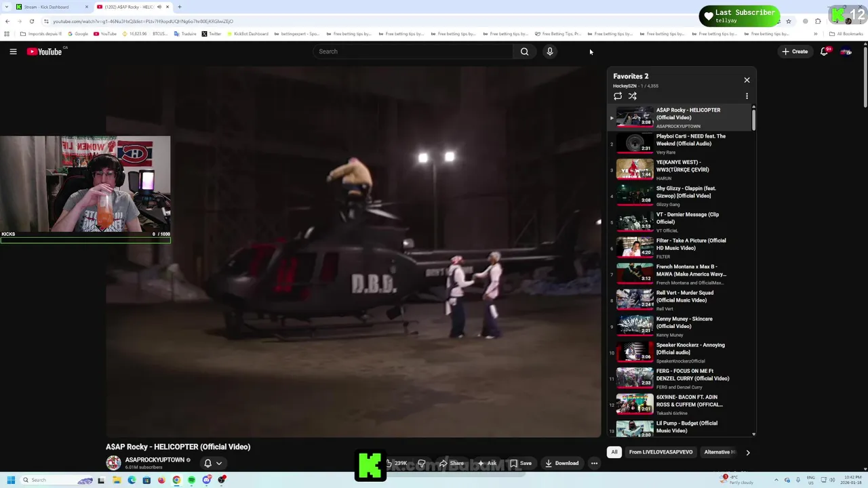
Task: Switch to Stream - Kick Dashboard tab
Action: point(52,7)
